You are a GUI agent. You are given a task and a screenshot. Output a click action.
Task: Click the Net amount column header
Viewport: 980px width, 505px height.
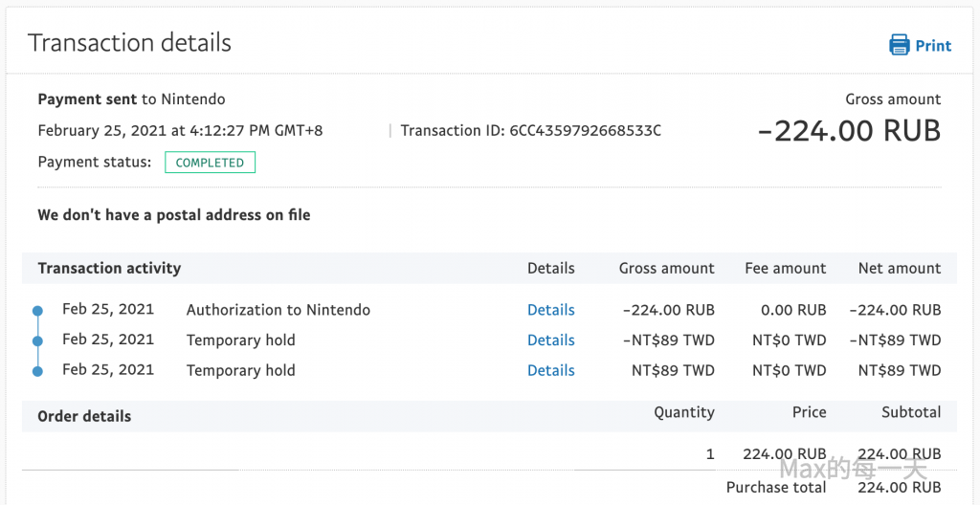click(x=899, y=269)
